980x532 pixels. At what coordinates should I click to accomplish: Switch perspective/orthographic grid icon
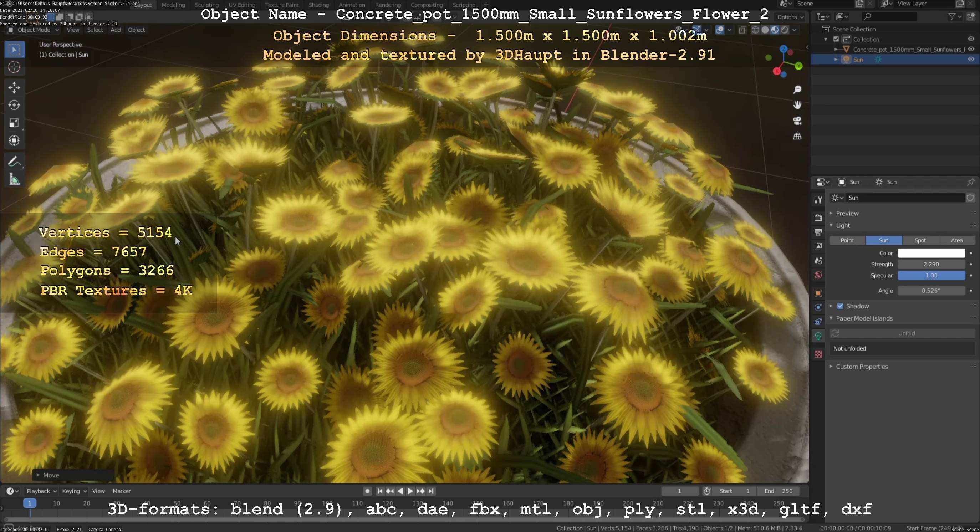797,136
